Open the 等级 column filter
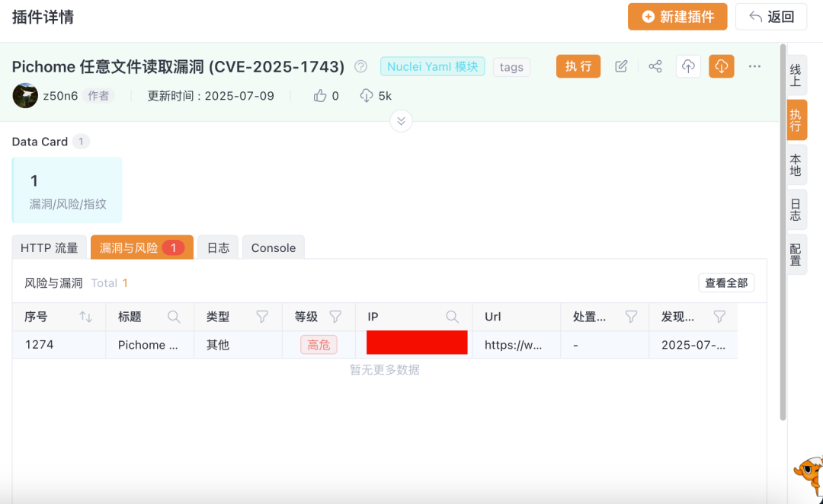The height and width of the screenshot is (504, 823). click(x=335, y=317)
